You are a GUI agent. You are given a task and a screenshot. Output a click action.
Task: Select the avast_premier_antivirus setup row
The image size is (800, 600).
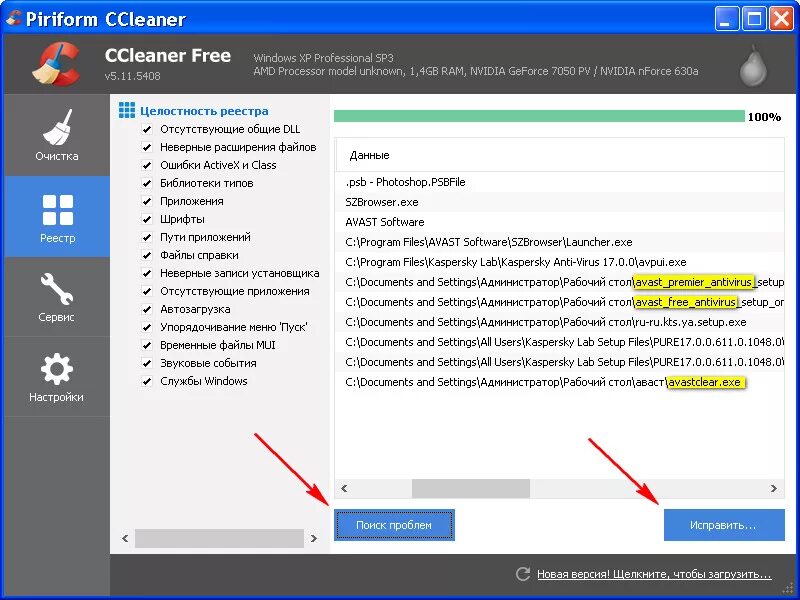tap(560, 282)
